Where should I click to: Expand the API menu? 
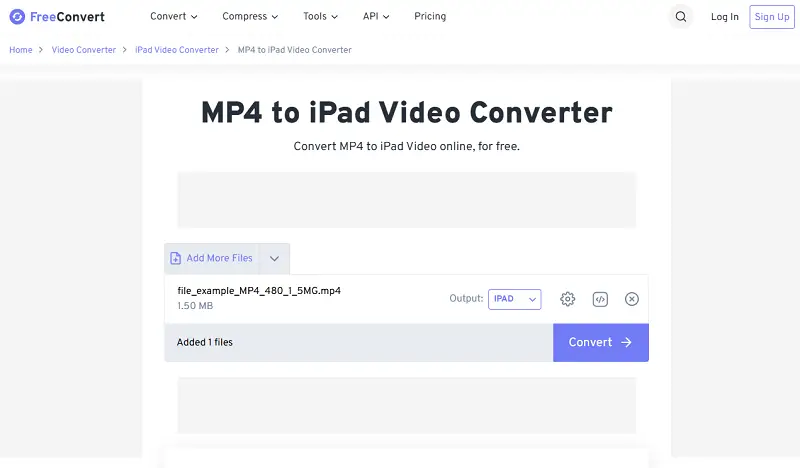pos(376,16)
